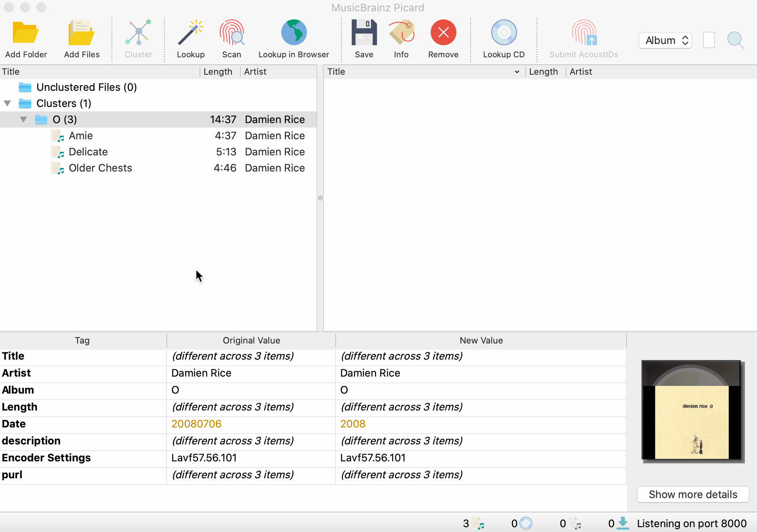The height and width of the screenshot is (532, 757).
Task: Click the pane splitter handle
Action: 320,198
